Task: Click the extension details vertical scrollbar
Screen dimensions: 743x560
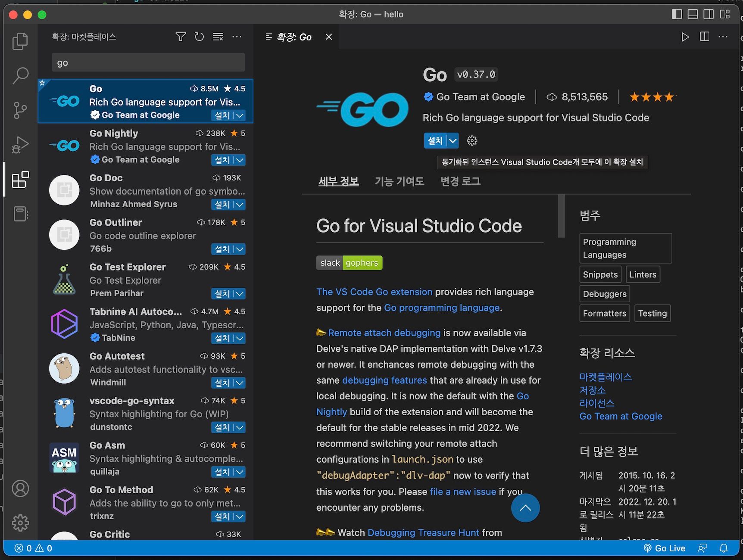Action: (x=561, y=216)
